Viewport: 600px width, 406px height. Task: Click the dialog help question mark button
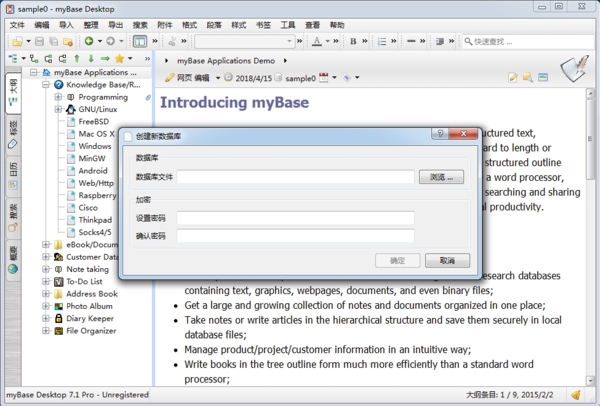(x=440, y=133)
